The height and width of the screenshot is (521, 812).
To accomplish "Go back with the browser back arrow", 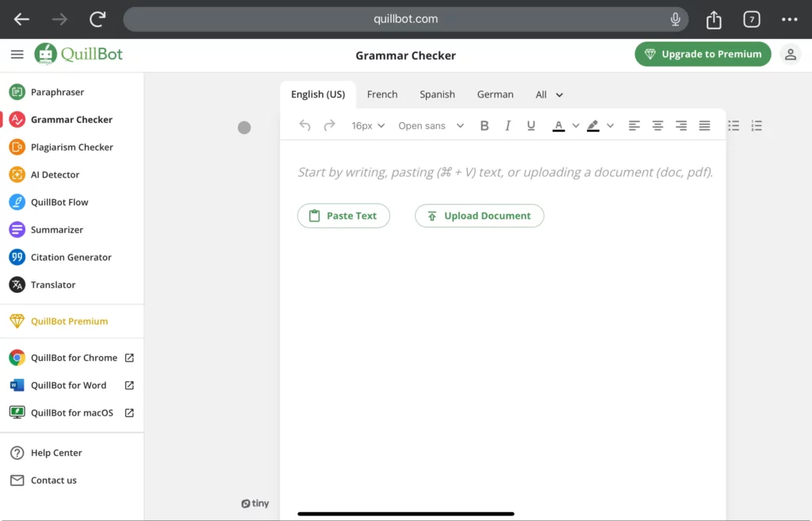I will coord(21,19).
